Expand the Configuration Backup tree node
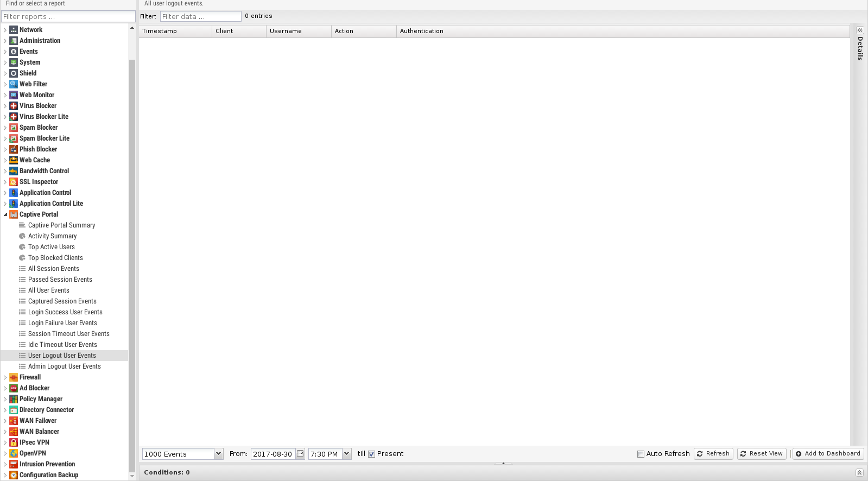The width and height of the screenshot is (868, 481). (5, 475)
